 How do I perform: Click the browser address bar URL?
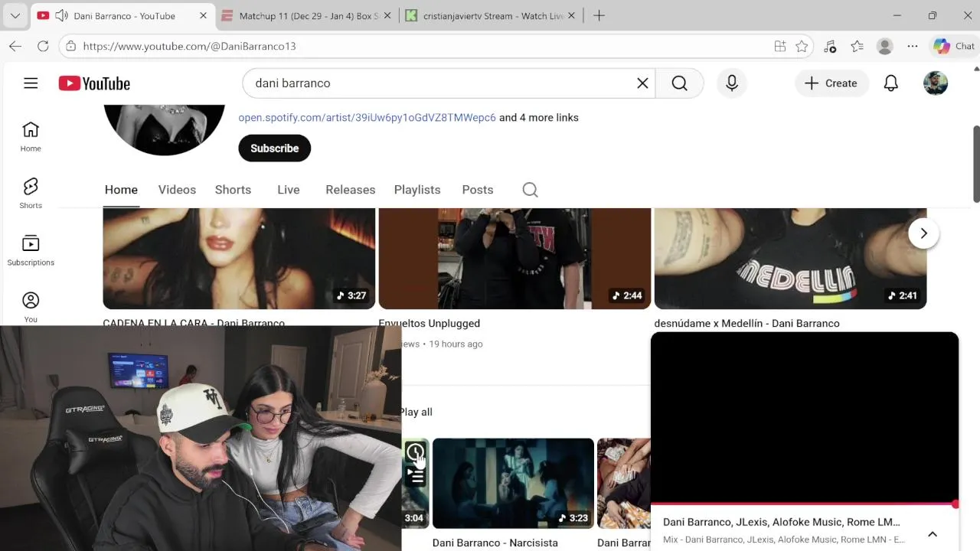pyautogui.click(x=189, y=46)
